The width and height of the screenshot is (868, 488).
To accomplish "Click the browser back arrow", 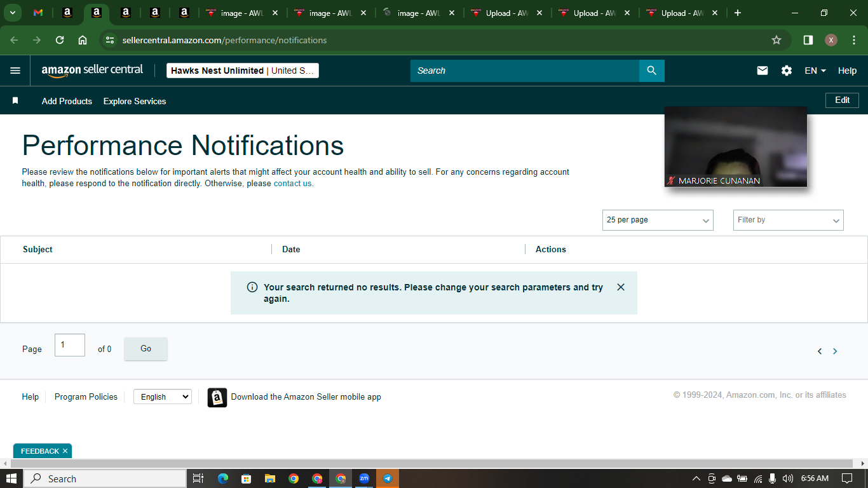I will click(x=14, y=40).
